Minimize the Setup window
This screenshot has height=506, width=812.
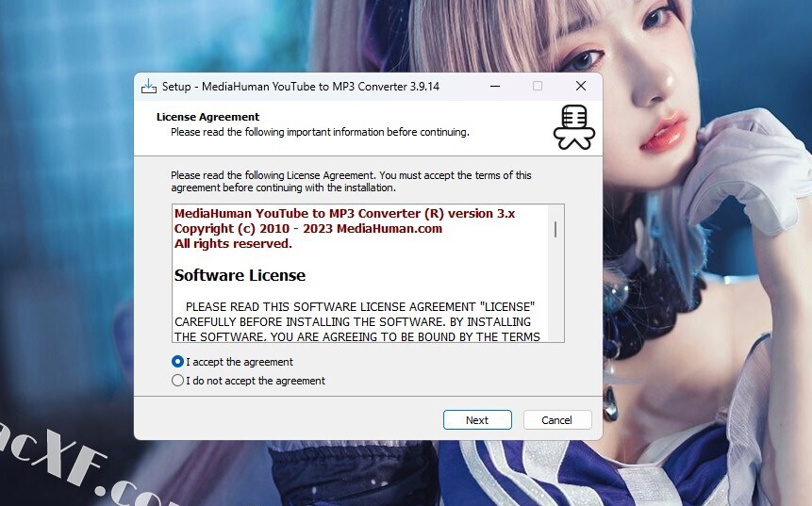click(495, 86)
